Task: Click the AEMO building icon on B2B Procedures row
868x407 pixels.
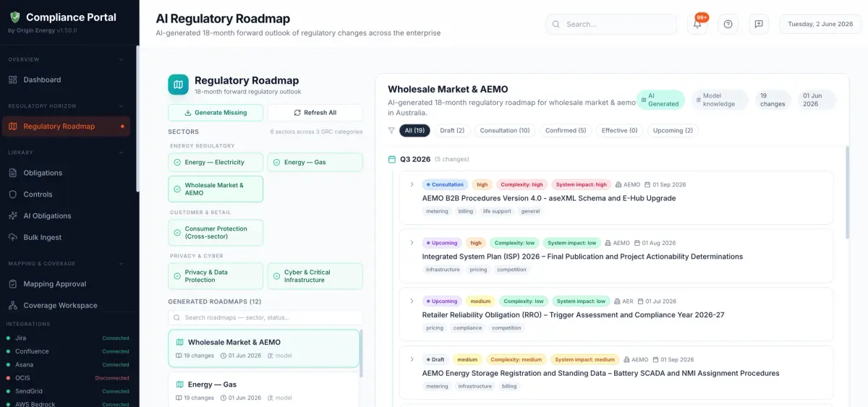Action: tap(618, 184)
